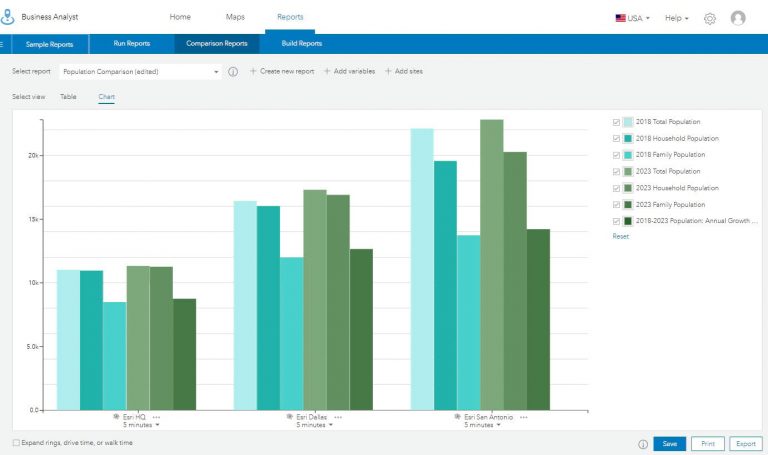Open the more options ellipsis for Esri Dallas
Screen dimensions: 768x455
(x=338, y=417)
